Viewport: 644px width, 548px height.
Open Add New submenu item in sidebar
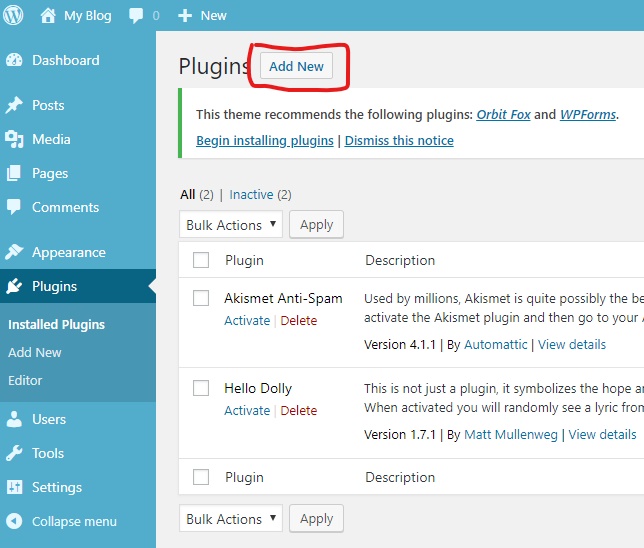click(x=35, y=352)
